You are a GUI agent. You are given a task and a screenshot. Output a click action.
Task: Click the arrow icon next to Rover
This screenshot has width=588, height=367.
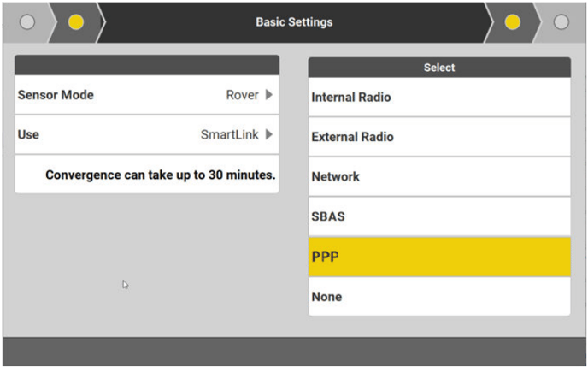pyautogui.click(x=269, y=95)
